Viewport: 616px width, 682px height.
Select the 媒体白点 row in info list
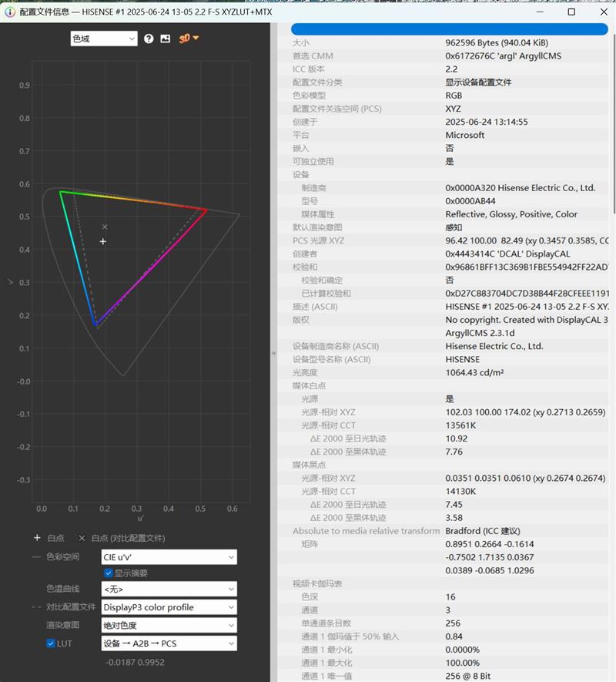click(x=310, y=386)
